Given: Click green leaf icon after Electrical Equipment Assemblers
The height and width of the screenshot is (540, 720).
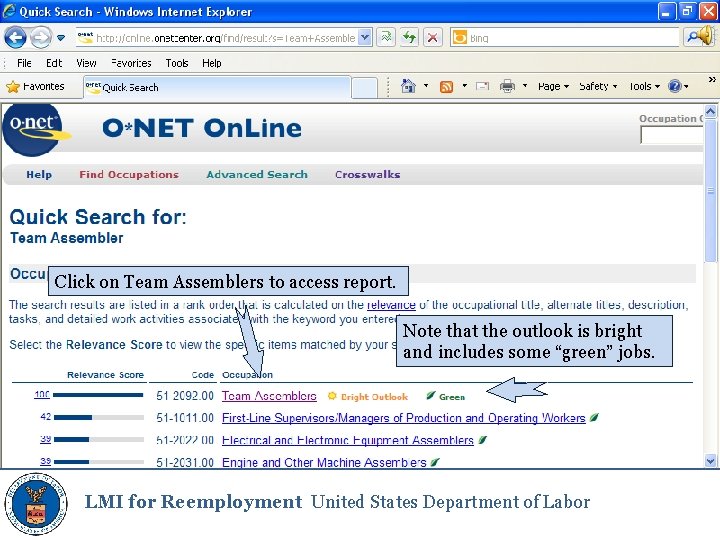Looking at the screenshot, I should pos(482,440).
